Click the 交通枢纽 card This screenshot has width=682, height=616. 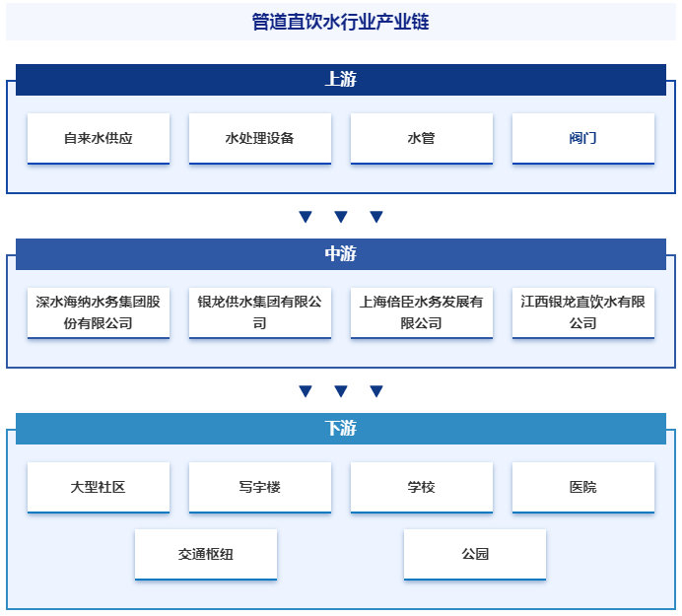coord(206,554)
